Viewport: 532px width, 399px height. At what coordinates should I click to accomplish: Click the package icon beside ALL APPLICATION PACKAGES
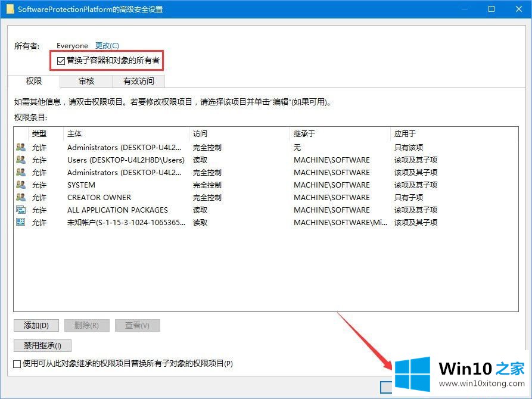(x=21, y=210)
